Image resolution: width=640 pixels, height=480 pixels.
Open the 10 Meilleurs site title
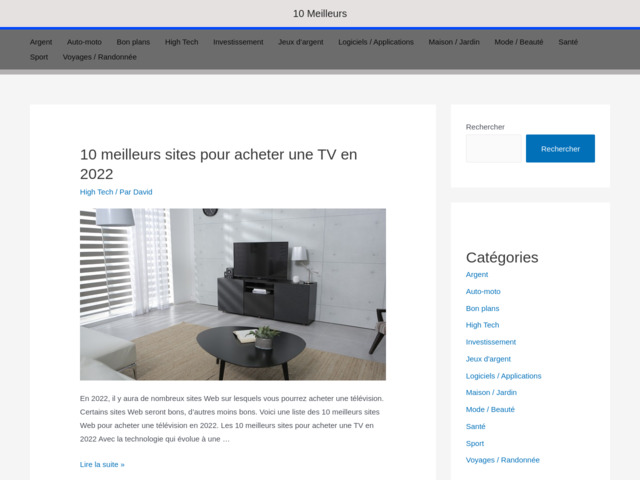[x=320, y=13]
